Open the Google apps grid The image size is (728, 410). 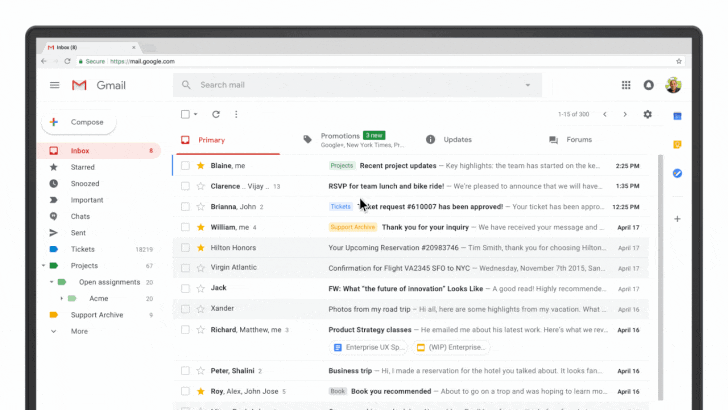point(626,85)
